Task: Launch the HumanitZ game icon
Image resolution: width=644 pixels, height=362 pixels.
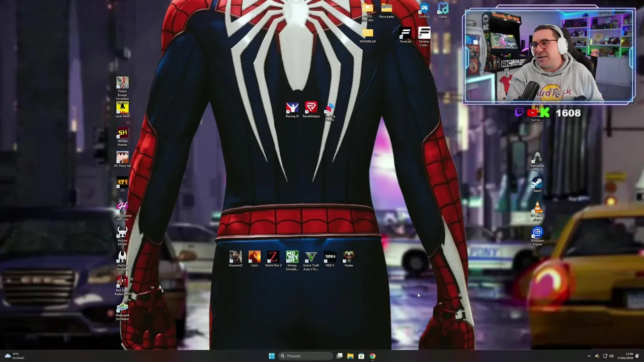Action: (x=235, y=259)
